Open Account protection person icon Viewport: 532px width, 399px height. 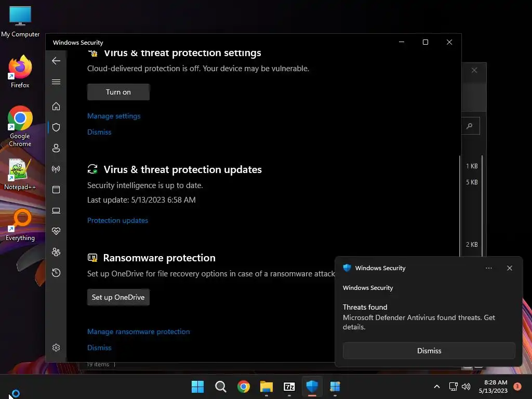(56, 148)
